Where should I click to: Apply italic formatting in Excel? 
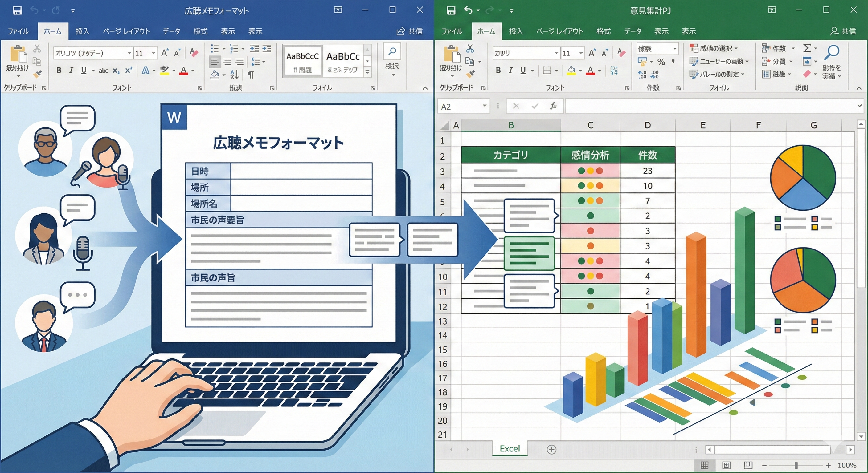(x=510, y=70)
